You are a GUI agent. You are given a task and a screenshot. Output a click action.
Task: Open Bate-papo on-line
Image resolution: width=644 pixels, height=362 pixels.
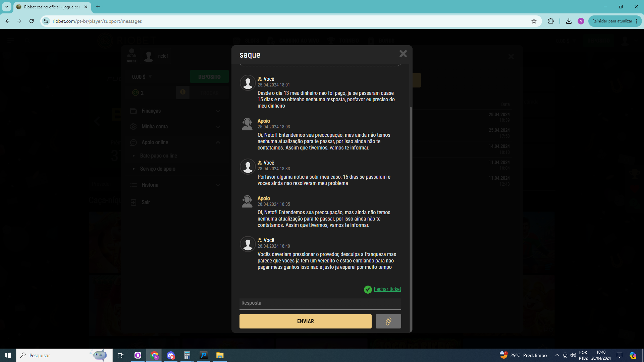[158, 156]
